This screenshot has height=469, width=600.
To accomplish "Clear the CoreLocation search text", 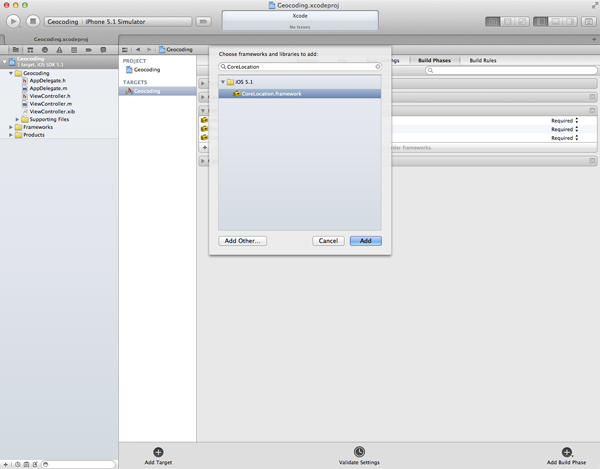I will point(378,67).
